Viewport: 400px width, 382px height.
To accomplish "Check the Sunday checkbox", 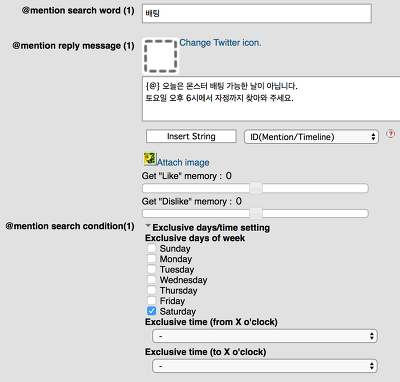I will (x=151, y=248).
